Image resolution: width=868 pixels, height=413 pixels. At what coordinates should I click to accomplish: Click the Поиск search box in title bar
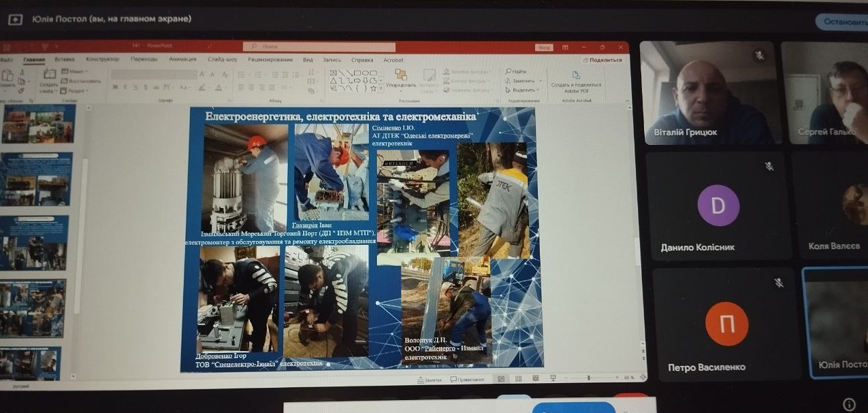click(319, 47)
